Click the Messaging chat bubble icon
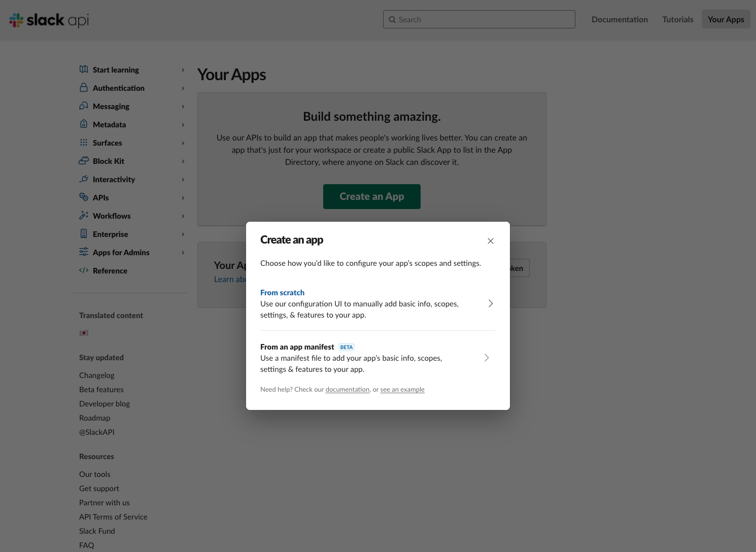Image resolution: width=756 pixels, height=552 pixels. (x=84, y=106)
